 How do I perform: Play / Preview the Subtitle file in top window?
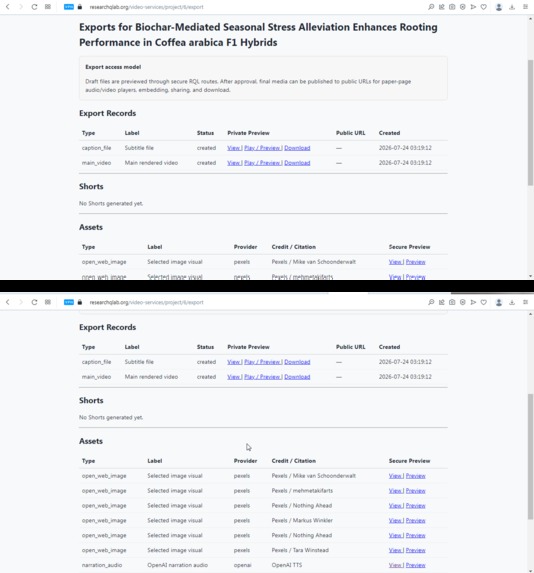coord(262,148)
